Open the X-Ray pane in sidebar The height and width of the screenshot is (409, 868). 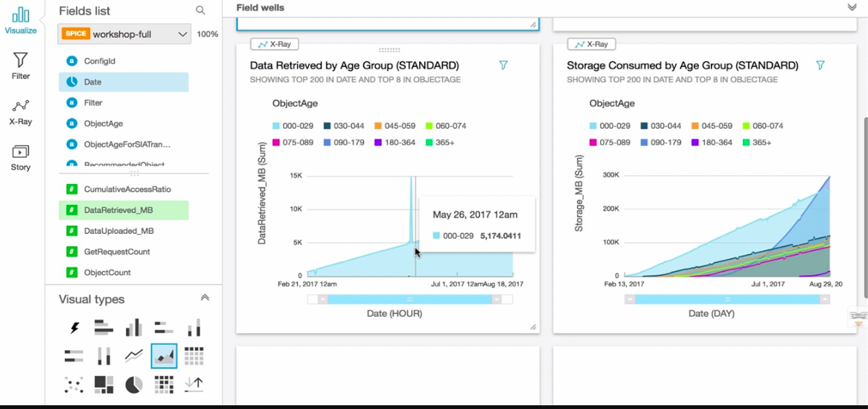[x=21, y=112]
